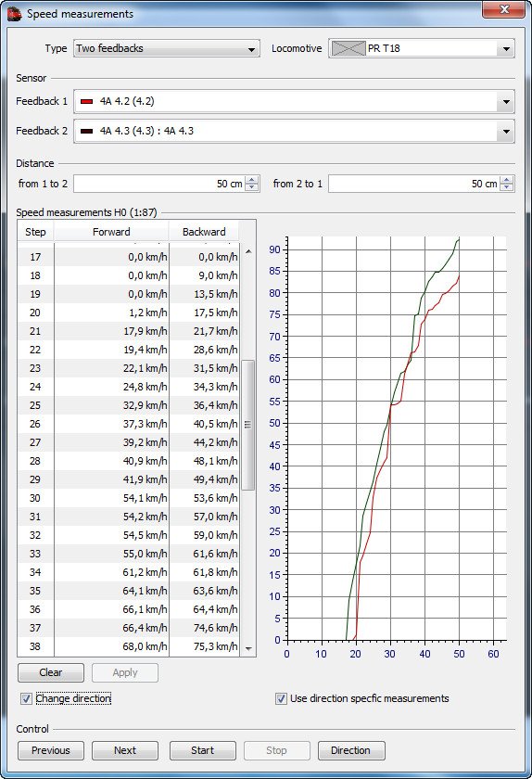Image resolution: width=532 pixels, height=779 pixels.
Task: Click the dark Feedback 2 sensor indicator
Action: 87,131
